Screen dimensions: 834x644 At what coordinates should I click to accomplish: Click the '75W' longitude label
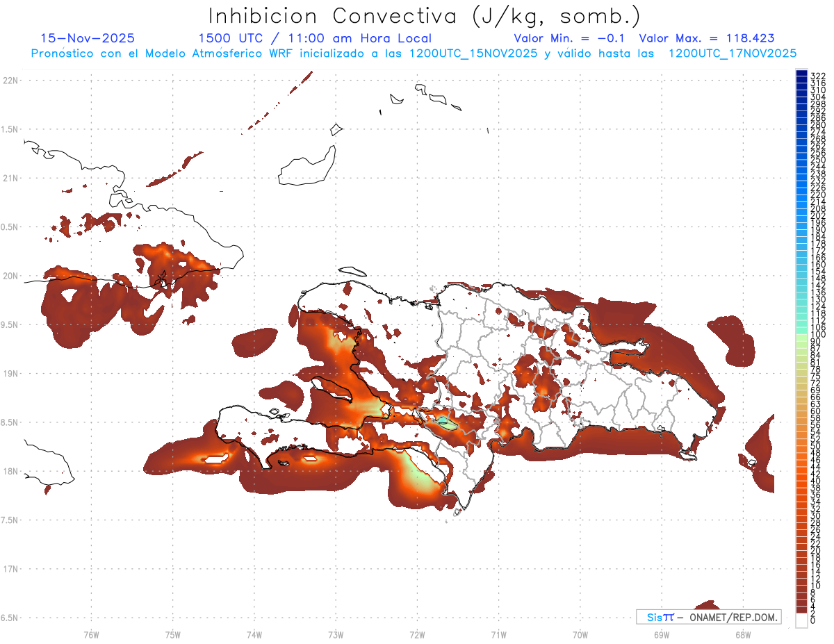[173, 634]
